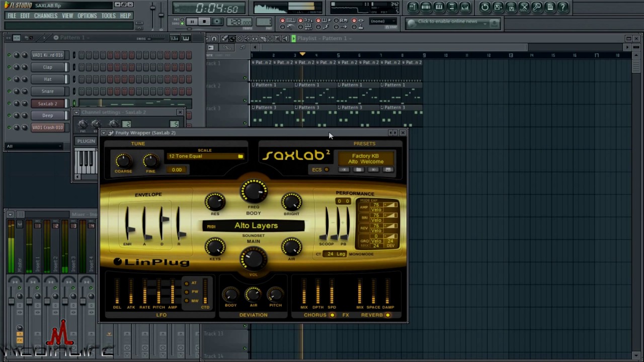The width and height of the screenshot is (644, 362).
Task: Open the Fruity Wrapper options menu arrow
Action: tap(104, 133)
